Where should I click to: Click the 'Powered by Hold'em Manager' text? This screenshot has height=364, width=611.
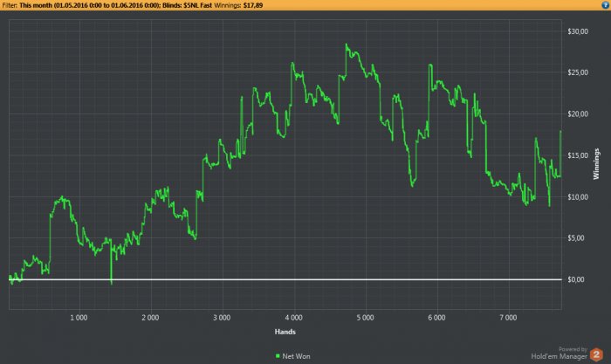pyautogui.click(x=560, y=353)
